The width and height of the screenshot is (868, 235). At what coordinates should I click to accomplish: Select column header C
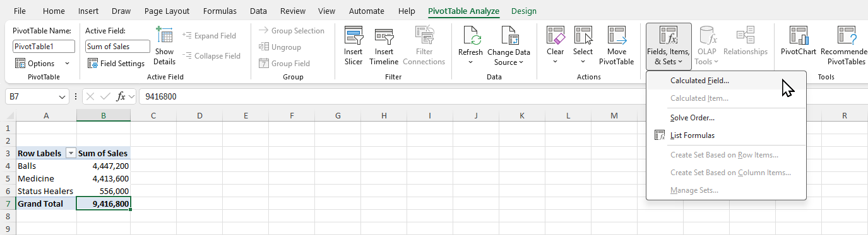153,115
